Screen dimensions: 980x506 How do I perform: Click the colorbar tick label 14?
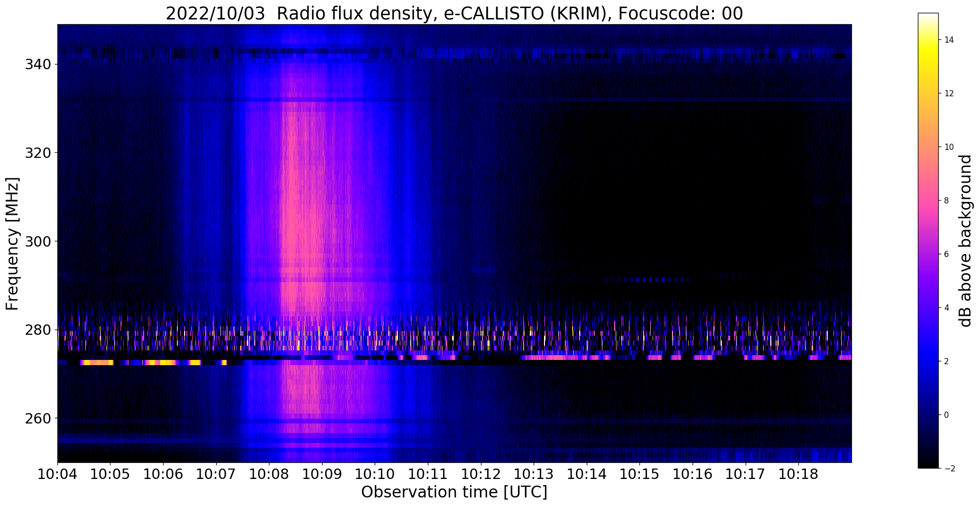click(949, 40)
